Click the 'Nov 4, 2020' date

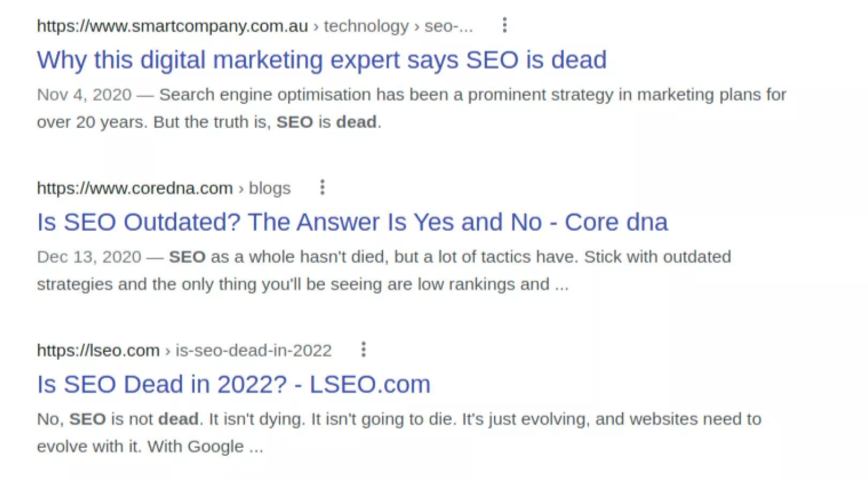tap(84, 95)
